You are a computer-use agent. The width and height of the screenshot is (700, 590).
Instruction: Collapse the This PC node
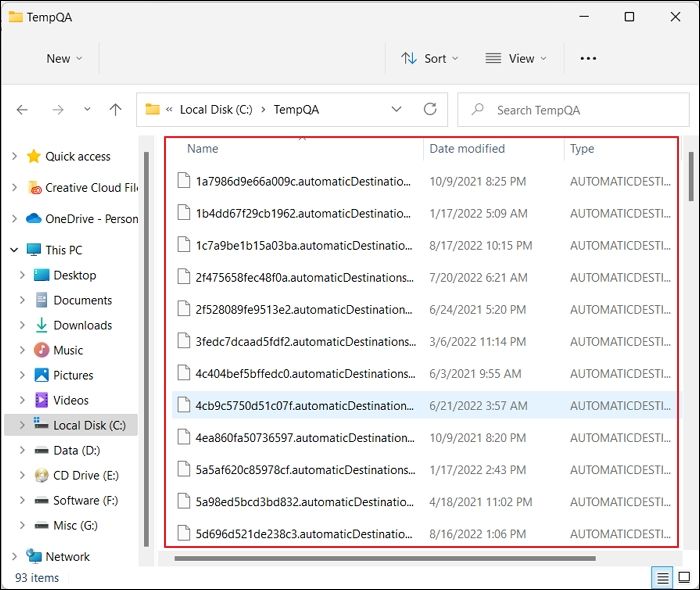point(14,250)
